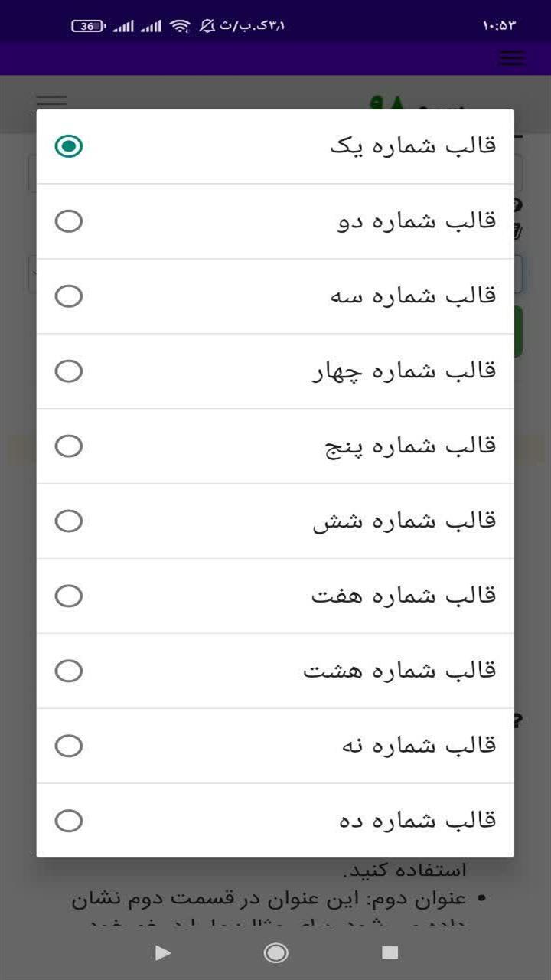Select radio button for قالب شماره سه
This screenshot has height=980, width=551.
[x=69, y=296]
